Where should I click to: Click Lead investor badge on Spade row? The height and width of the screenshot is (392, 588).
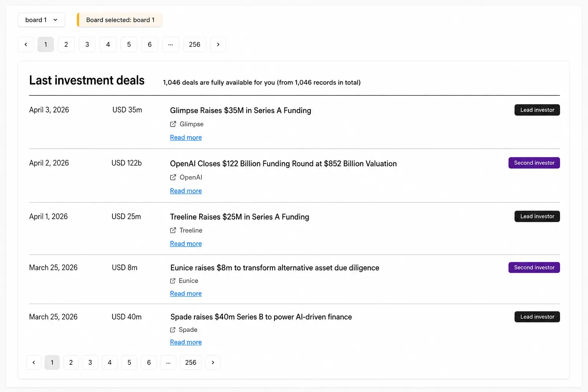pyautogui.click(x=537, y=317)
